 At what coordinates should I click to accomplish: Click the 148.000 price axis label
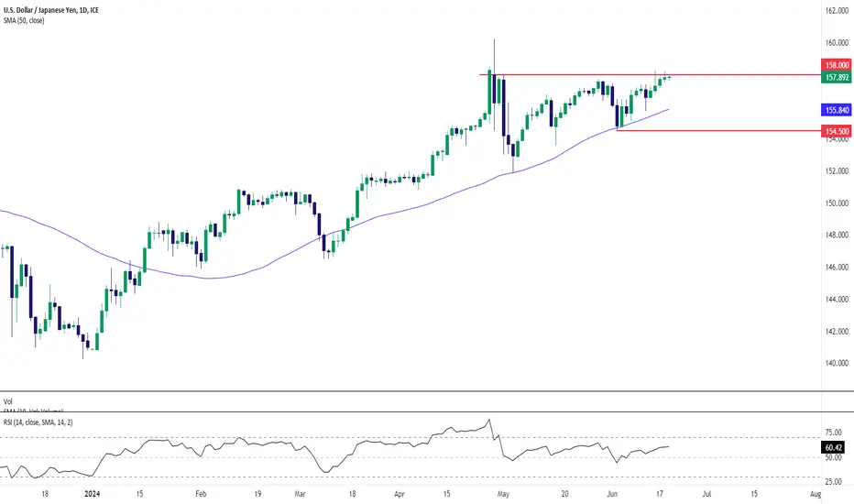coord(838,236)
